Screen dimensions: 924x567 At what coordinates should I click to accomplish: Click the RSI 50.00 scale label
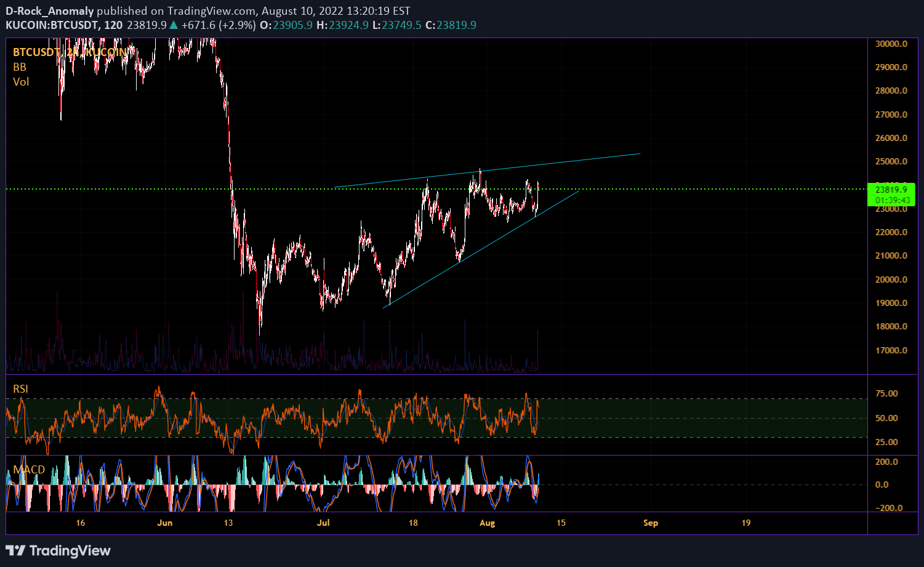(887, 418)
